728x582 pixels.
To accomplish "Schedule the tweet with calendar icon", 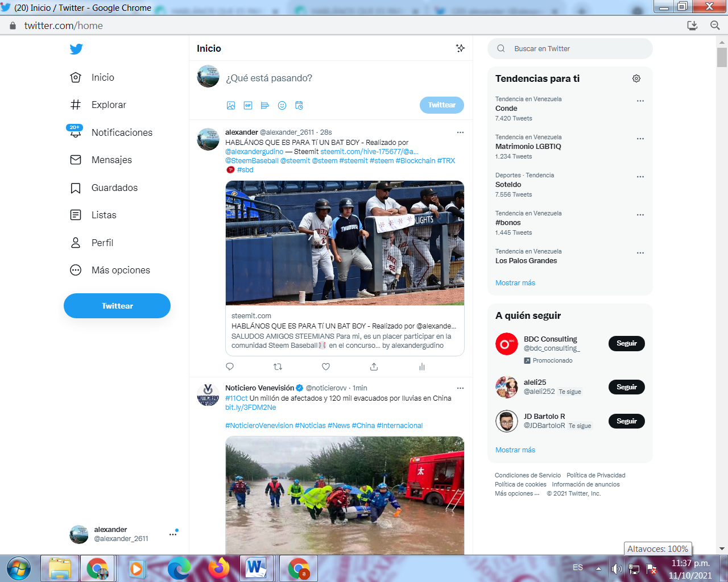I will click(299, 105).
